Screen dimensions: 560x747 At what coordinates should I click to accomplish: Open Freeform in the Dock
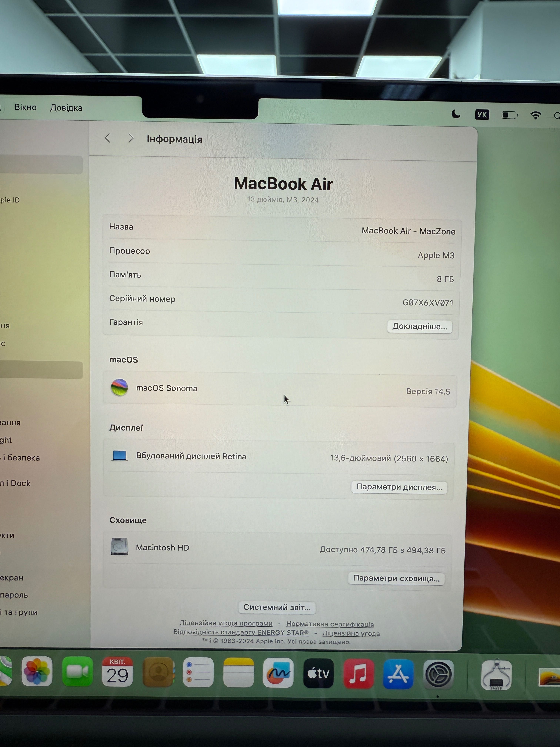pyautogui.click(x=278, y=673)
